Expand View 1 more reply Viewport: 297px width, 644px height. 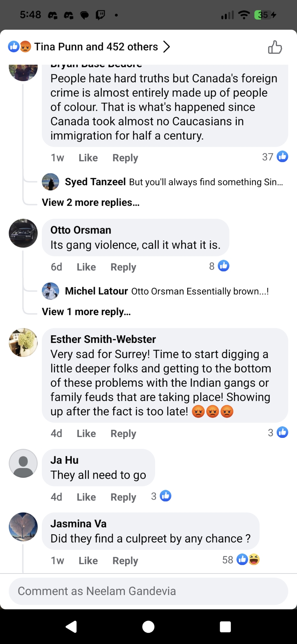(x=86, y=312)
